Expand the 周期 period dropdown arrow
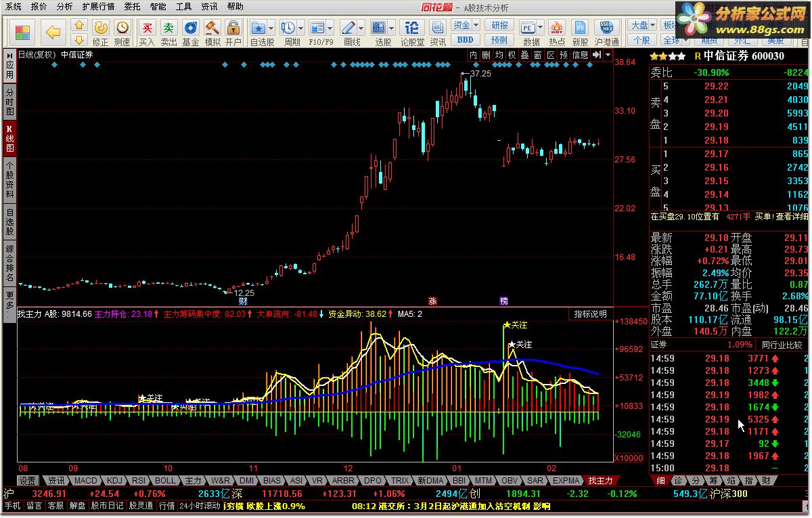The image size is (812, 518). [x=300, y=28]
